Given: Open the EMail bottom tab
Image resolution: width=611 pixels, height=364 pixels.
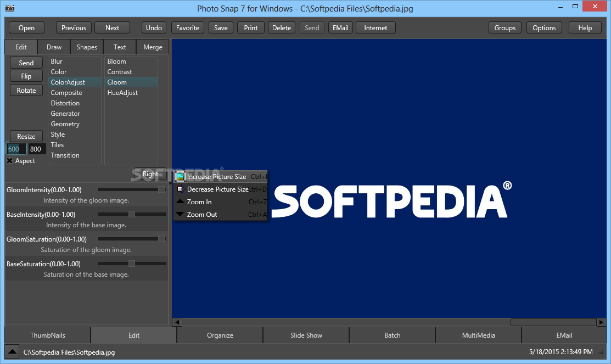Looking at the screenshot, I should point(564,335).
